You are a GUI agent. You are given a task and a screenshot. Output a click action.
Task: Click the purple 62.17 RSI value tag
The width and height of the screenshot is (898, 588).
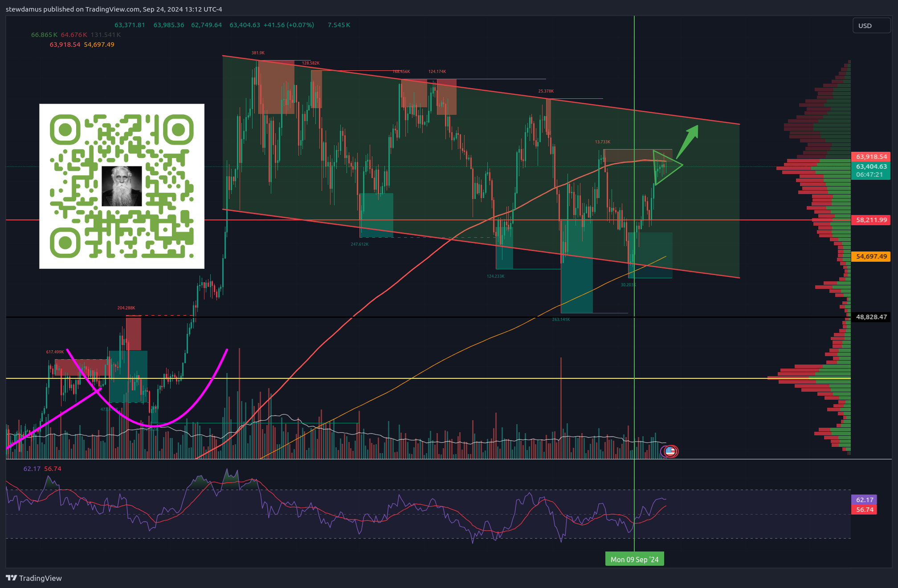[x=864, y=500]
